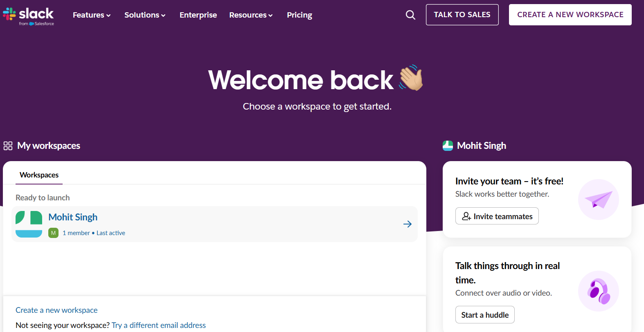Open the Enterprise menu item
The width and height of the screenshot is (644, 332).
coord(198,15)
